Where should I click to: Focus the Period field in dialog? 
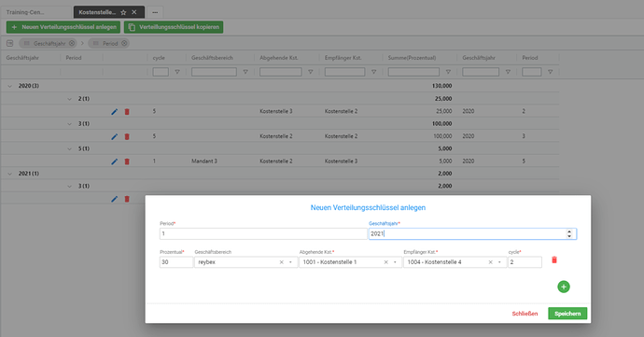pyautogui.click(x=263, y=233)
